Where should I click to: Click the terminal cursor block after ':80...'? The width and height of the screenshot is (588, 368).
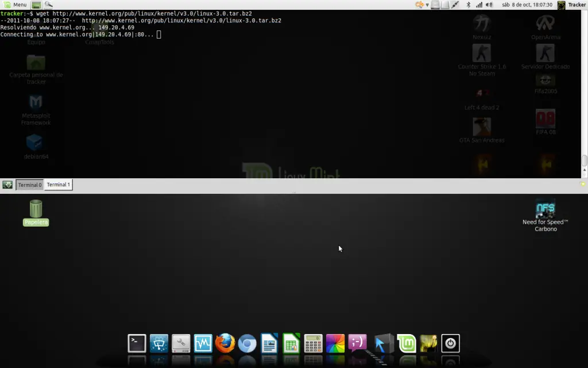point(158,34)
